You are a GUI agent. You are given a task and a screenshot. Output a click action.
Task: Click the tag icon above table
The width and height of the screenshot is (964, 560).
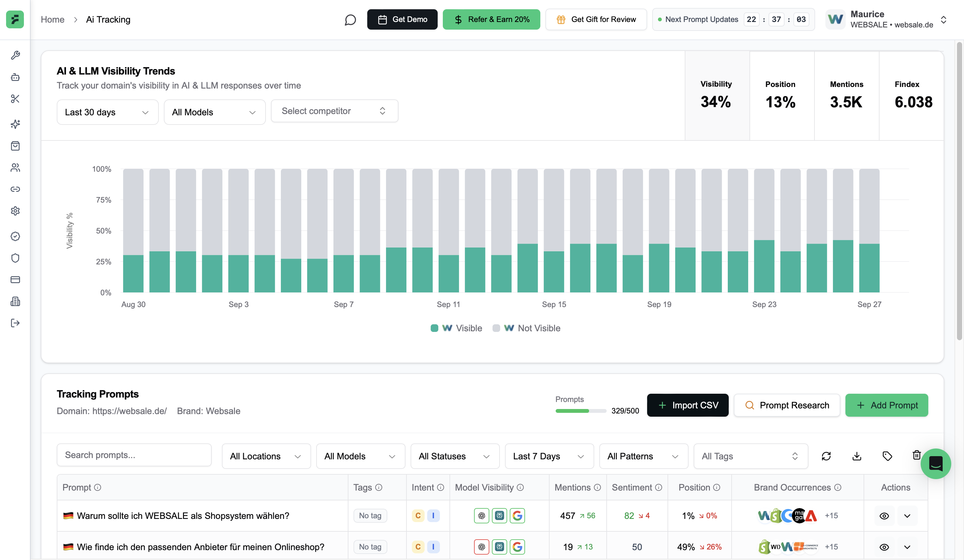coord(887,456)
